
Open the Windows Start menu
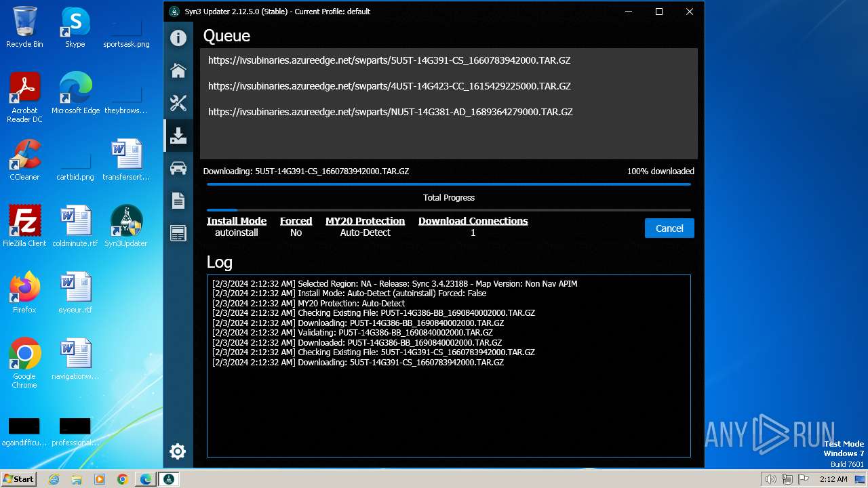click(19, 479)
